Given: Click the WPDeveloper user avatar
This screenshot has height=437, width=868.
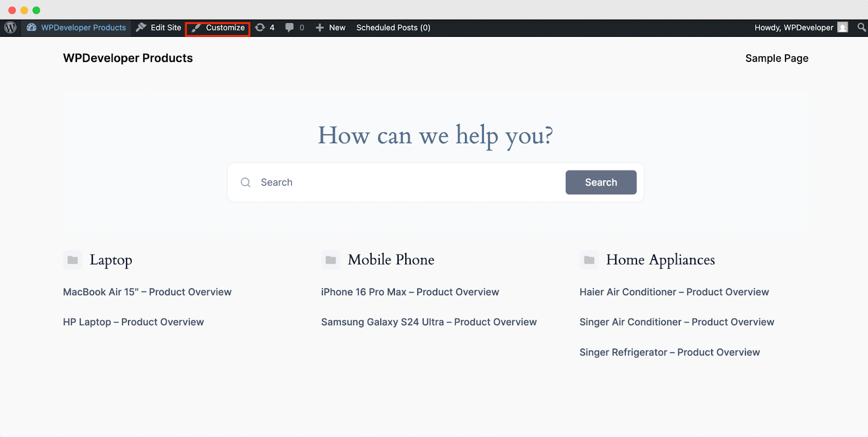Looking at the screenshot, I should 843,28.
